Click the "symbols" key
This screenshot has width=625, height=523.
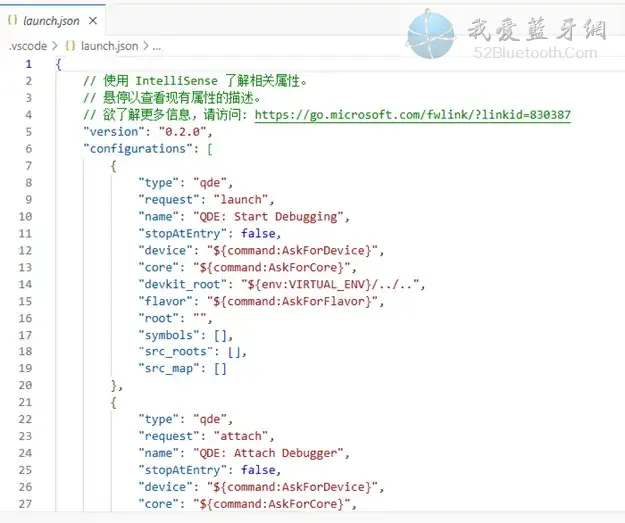169,335
